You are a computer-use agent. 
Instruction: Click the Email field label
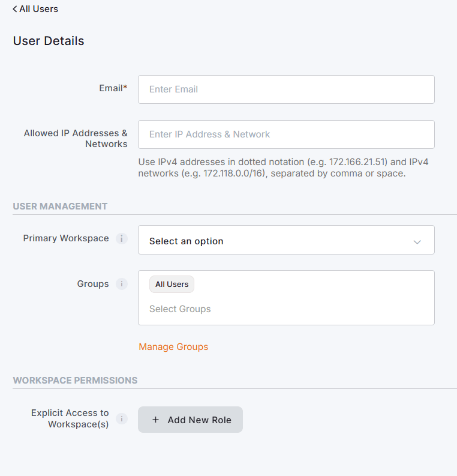pyautogui.click(x=113, y=88)
